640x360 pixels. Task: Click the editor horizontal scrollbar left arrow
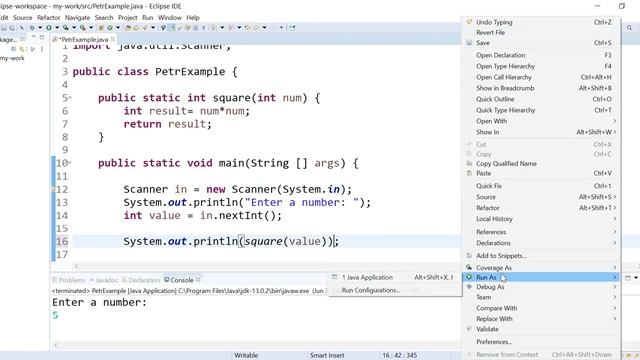76,266
